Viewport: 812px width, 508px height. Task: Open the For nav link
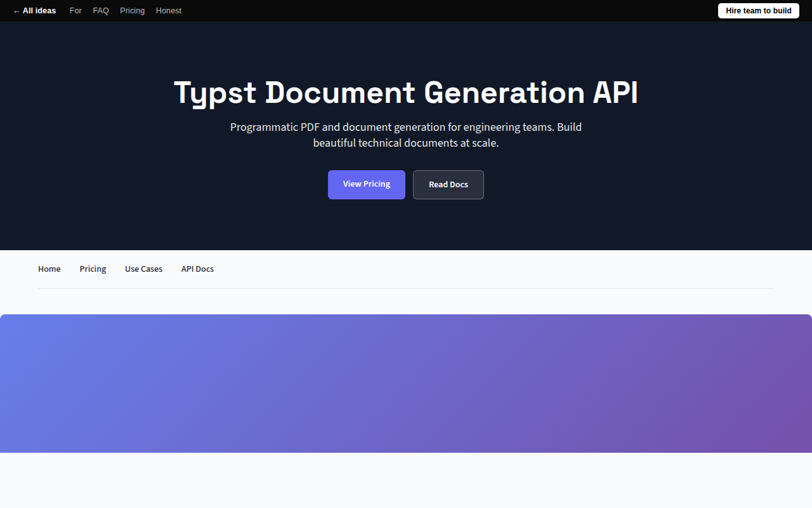[75, 11]
